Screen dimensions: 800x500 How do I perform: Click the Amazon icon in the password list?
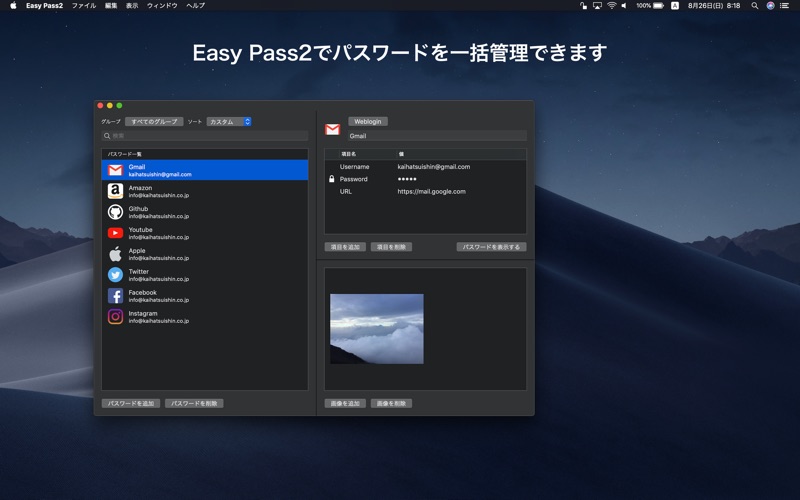tap(115, 191)
